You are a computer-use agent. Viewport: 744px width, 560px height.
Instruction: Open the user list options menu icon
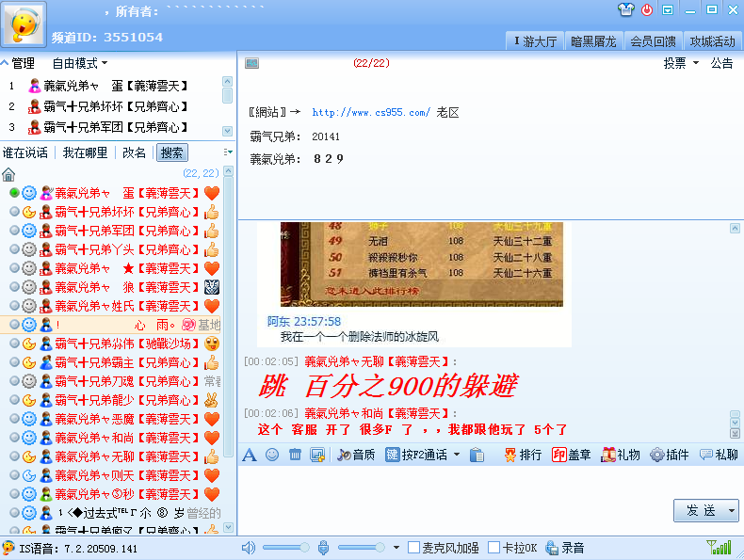tap(228, 152)
